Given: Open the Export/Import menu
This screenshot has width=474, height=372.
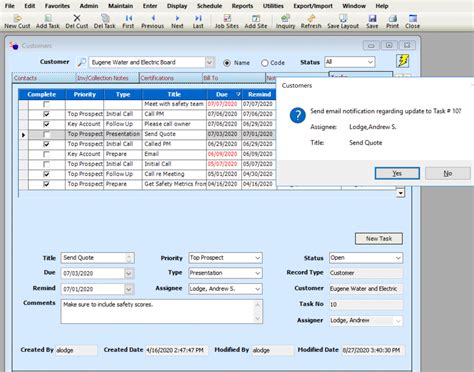Looking at the screenshot, I should 313,6.
